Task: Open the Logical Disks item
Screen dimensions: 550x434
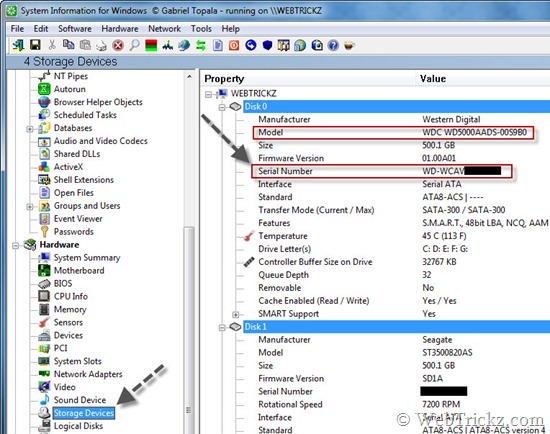Action: 78,426
